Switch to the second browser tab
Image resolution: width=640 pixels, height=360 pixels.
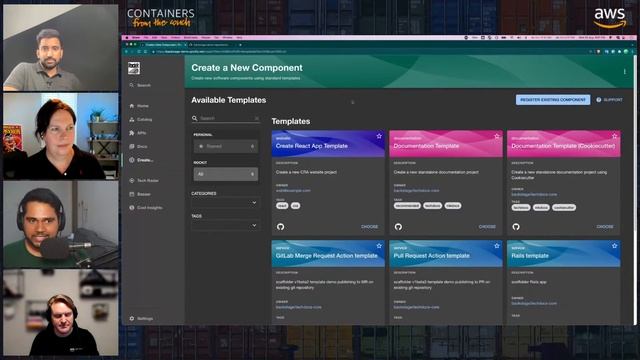point(212,44)
